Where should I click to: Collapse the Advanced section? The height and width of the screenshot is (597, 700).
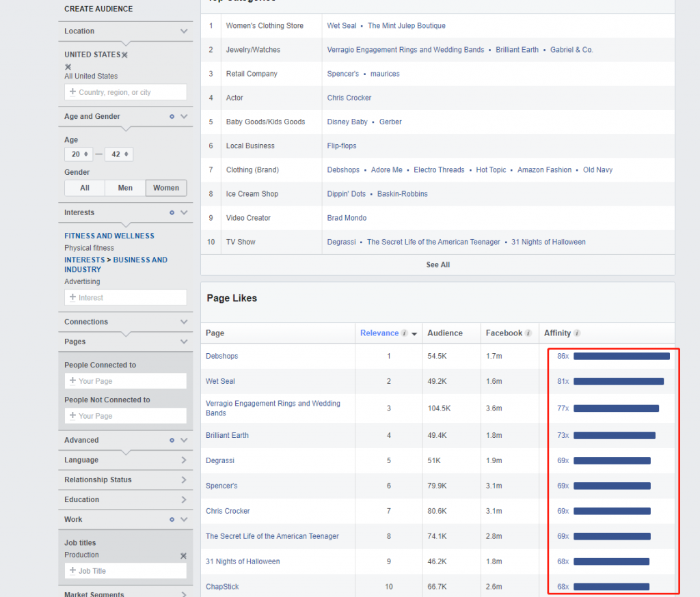point(184,441)
